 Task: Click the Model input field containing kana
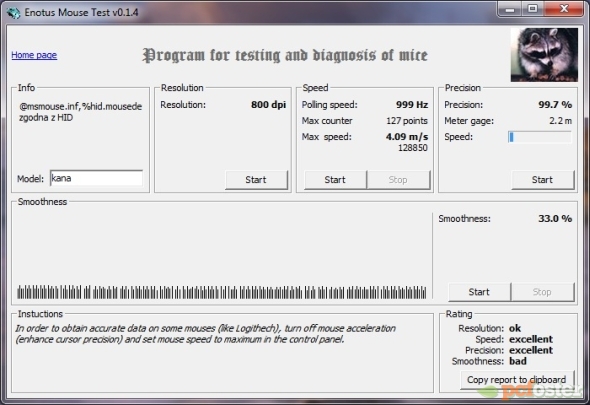(96, 178)
